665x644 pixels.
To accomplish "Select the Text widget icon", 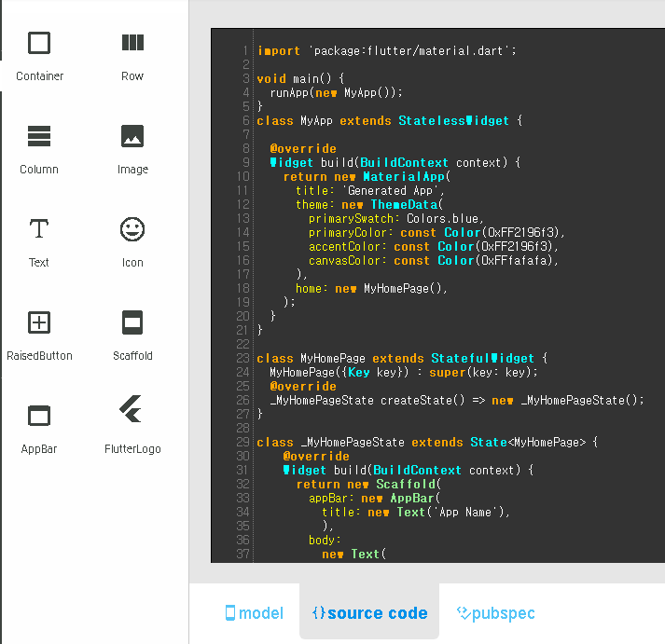I will pyautogui.click(x=39, y=228).
